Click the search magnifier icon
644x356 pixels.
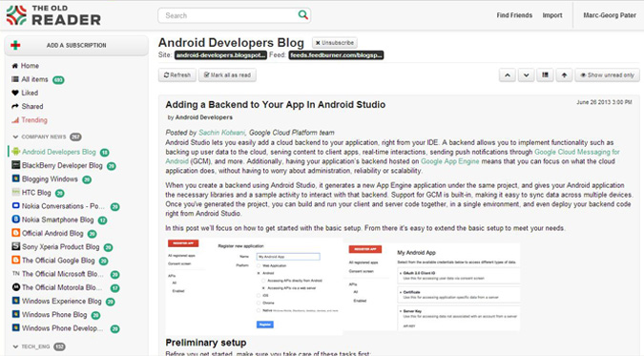coord(302,15)
